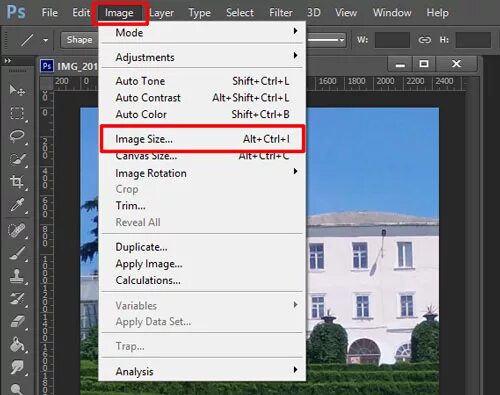The height and width of the screenshot is (395, 500).
Task: Select the Crop tool
Action: pos(17,182)
